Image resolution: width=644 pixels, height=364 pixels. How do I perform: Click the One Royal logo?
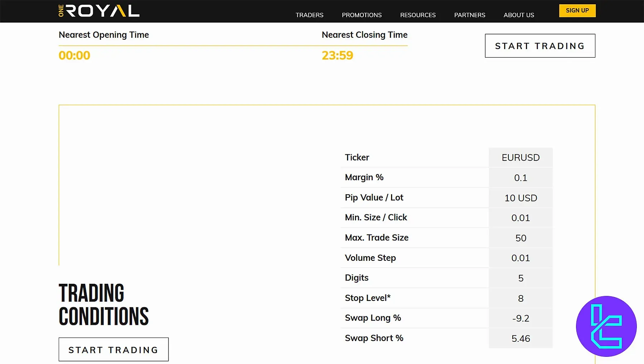pyautogui.click(x=99, y=11)
